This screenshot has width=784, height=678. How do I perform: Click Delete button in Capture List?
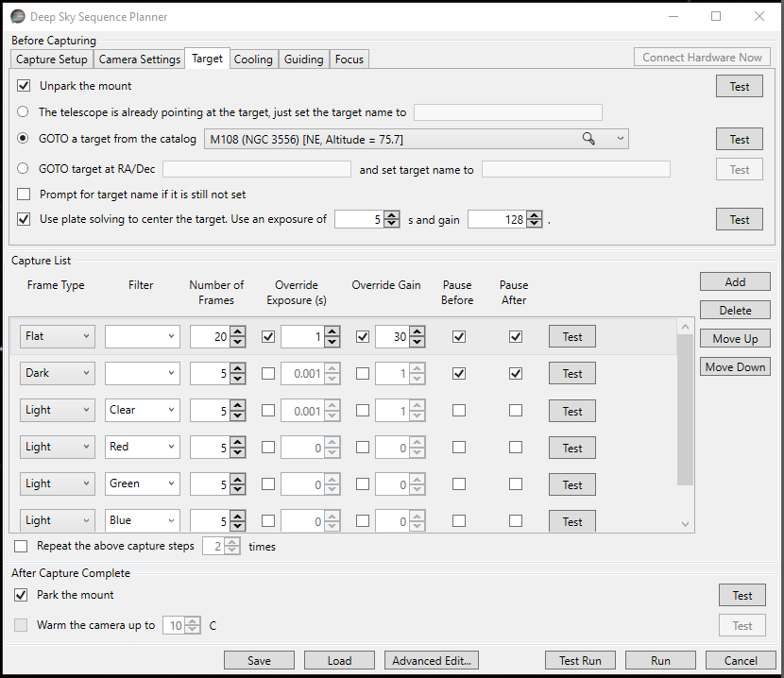point(735,310)
